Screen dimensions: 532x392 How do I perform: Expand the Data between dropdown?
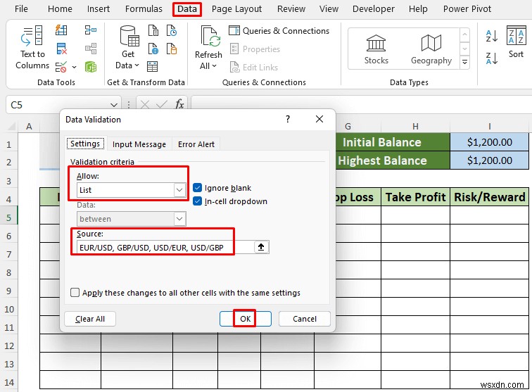(x=179, y=219)
